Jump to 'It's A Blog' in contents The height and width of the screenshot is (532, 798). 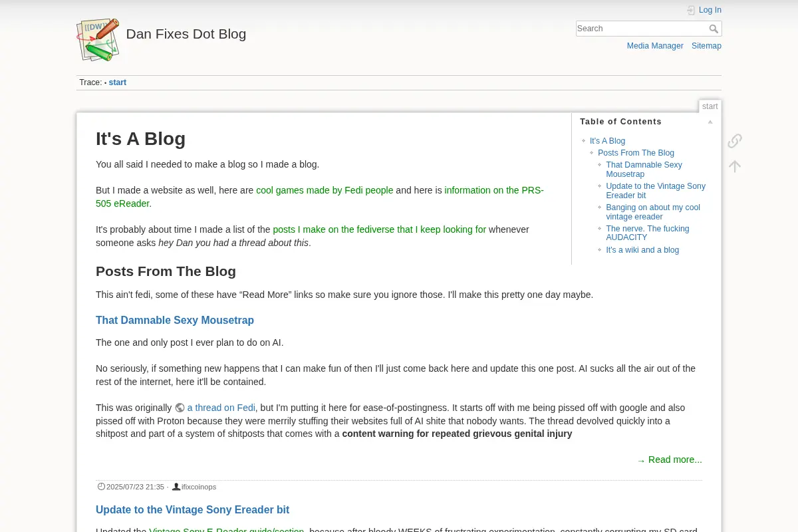pos(607,141)
